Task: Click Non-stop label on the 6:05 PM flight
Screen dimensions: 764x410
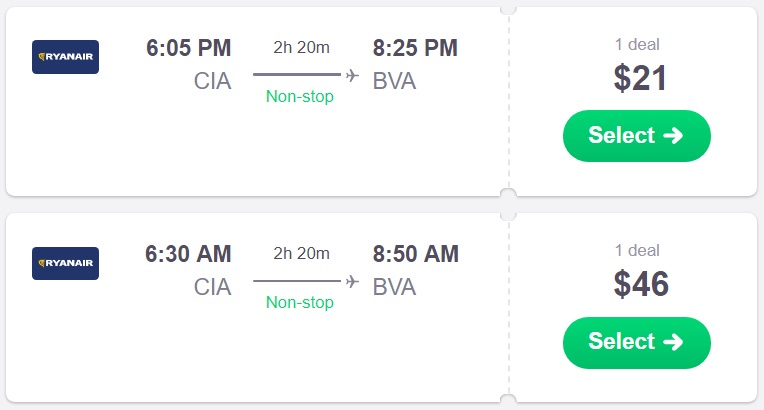Action: (x=300, y=97)
